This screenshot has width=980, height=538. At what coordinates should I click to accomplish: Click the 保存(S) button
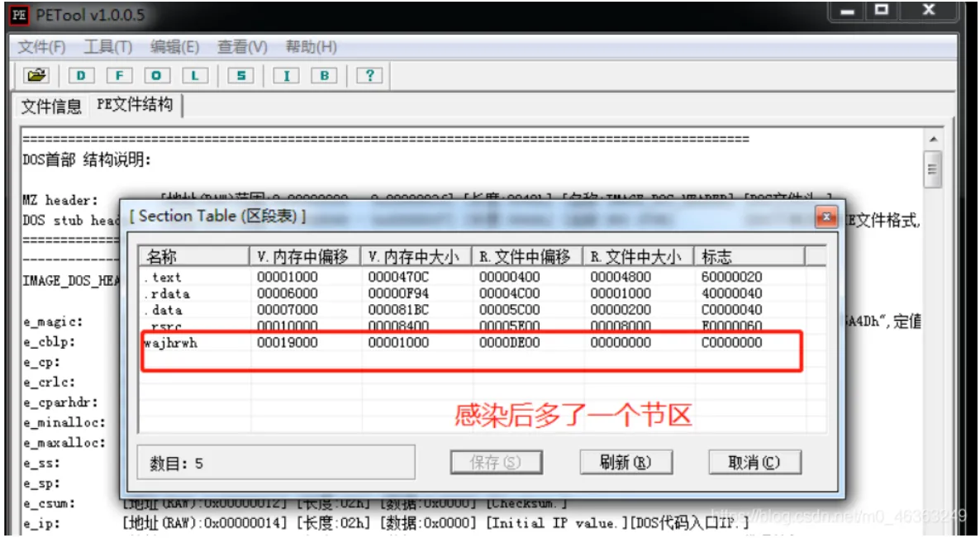[x=496, y=463]
